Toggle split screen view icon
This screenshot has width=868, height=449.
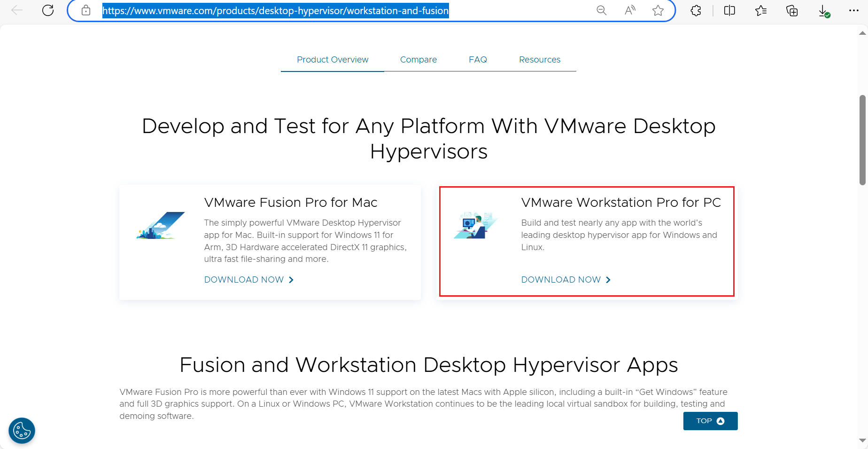pyautogui.click(x=729, y=10)
